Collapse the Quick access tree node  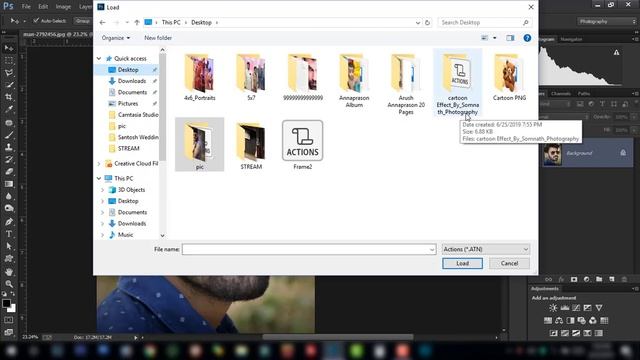(99, 58)
